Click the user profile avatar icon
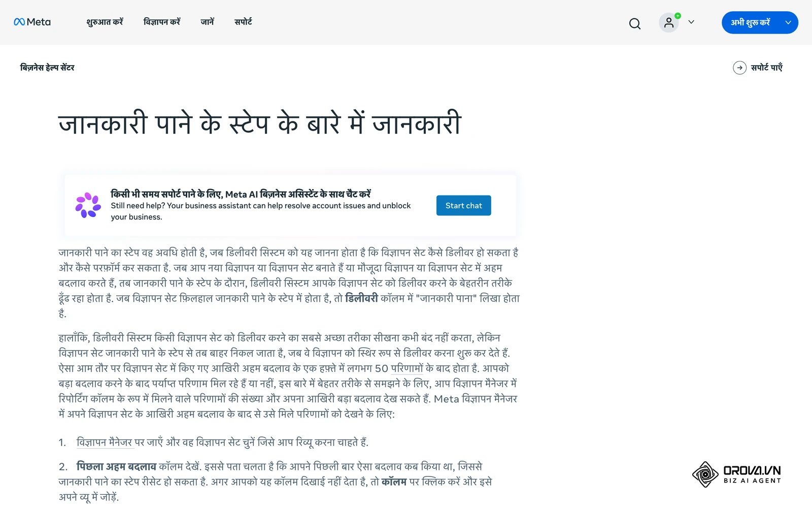 coord(669,23)
